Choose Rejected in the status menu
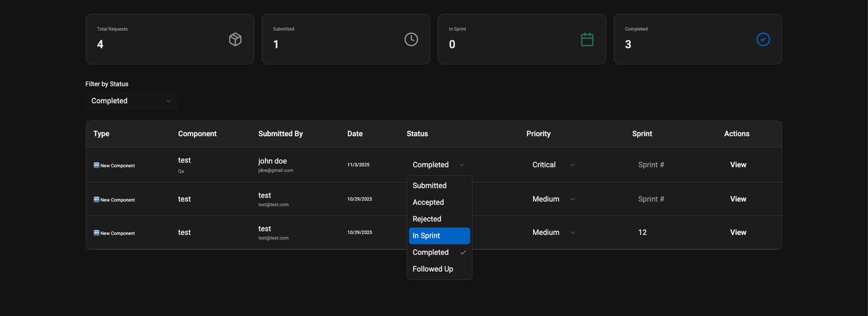868x316 pixels. (440, 219)
